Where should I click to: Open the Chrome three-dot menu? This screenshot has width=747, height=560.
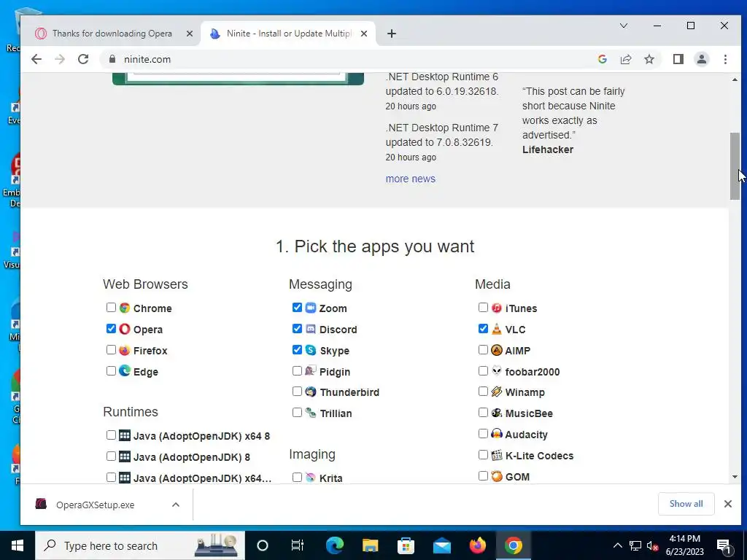click(x=725, y=59)
